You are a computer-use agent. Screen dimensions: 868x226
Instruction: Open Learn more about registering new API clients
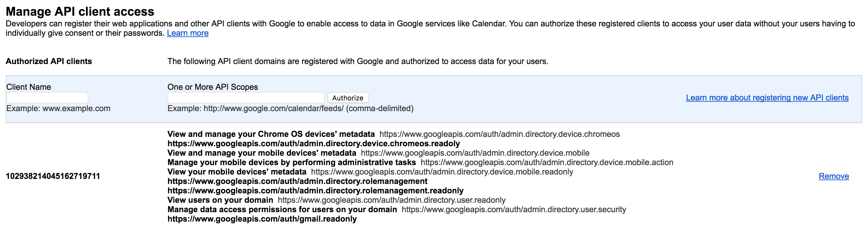[767, 98]
